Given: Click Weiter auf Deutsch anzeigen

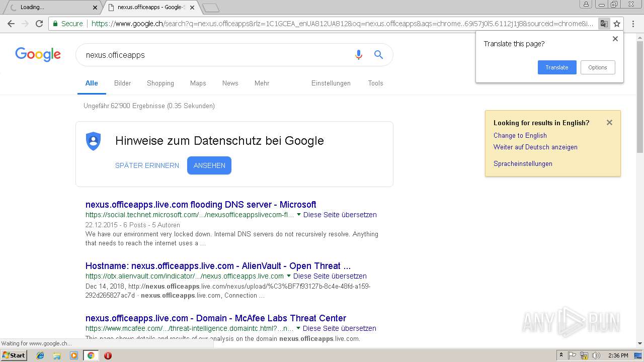Looking at the screenshot, I should point(535,147).
